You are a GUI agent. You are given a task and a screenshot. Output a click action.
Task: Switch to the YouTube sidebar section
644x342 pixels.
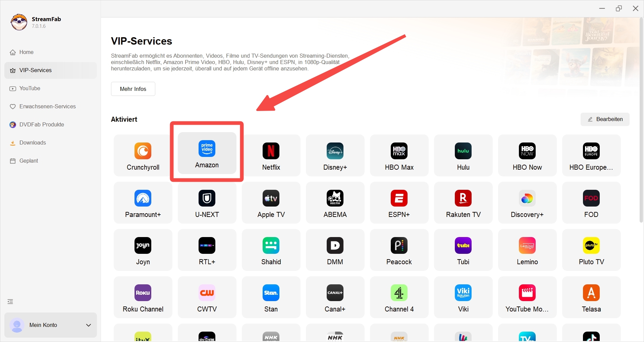pyautogui.click(x=30, y=88)
